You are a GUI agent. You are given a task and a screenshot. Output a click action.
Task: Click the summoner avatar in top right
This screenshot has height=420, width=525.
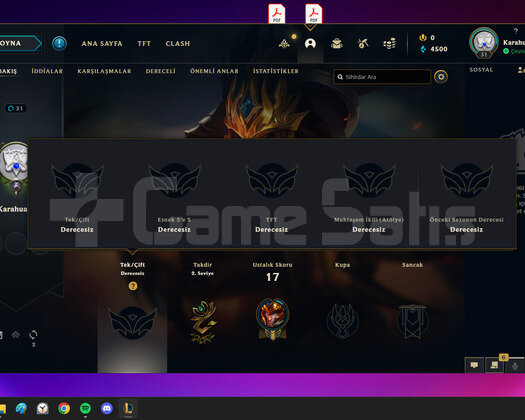coord(484,43)
